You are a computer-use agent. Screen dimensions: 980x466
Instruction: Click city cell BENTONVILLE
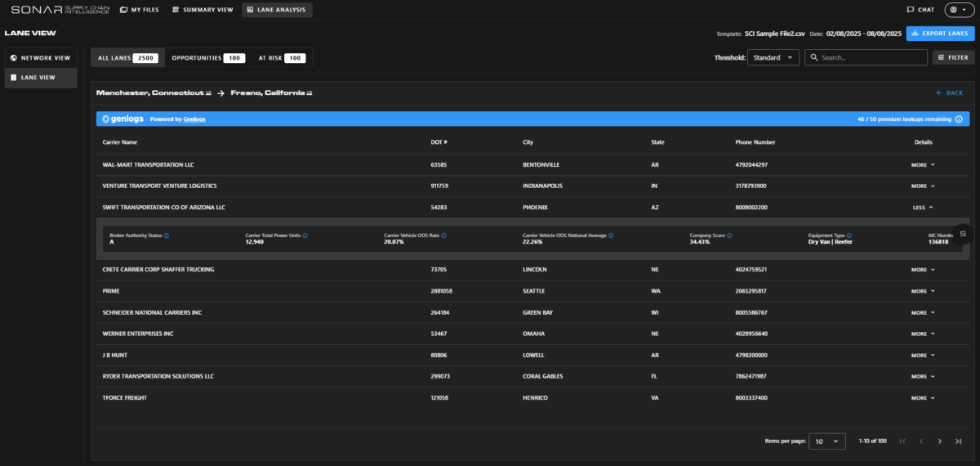pyautogui.click(x=541, y=164)
